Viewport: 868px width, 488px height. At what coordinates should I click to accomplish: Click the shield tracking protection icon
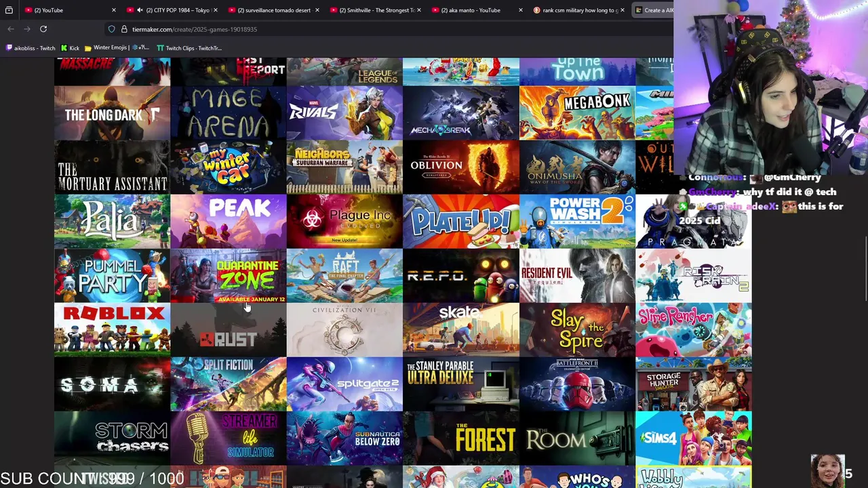[x=111, y=29]
